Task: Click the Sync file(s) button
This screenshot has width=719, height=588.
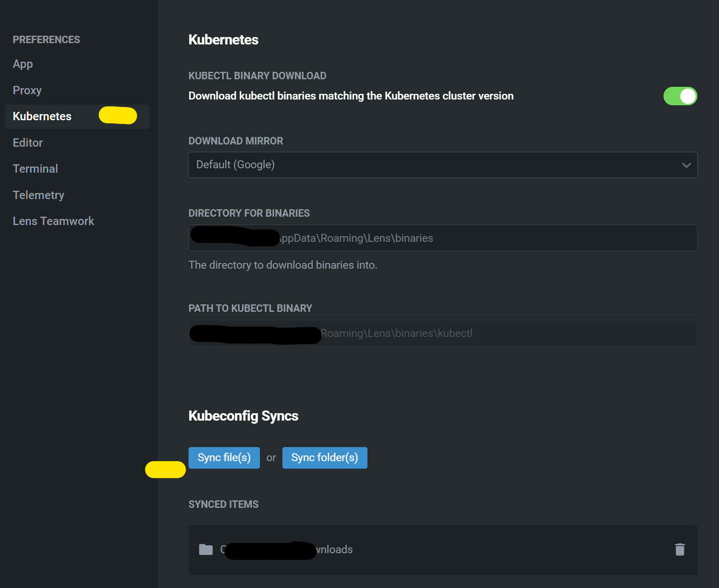Action: (224, 458)
